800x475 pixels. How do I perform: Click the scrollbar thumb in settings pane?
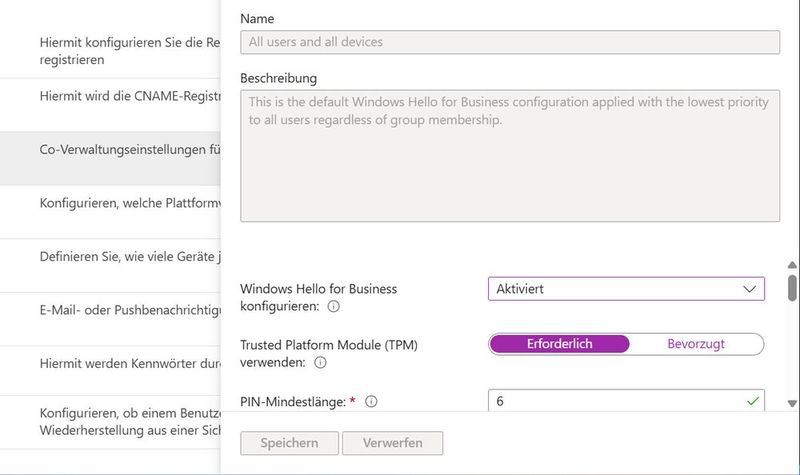792,288
